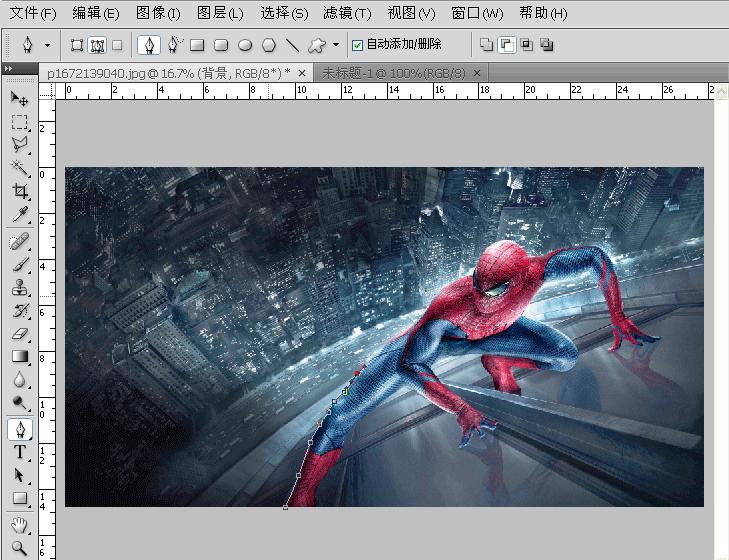
Task: Toggle the 自动添加/删除 checkbox
Action: [357, 45]
